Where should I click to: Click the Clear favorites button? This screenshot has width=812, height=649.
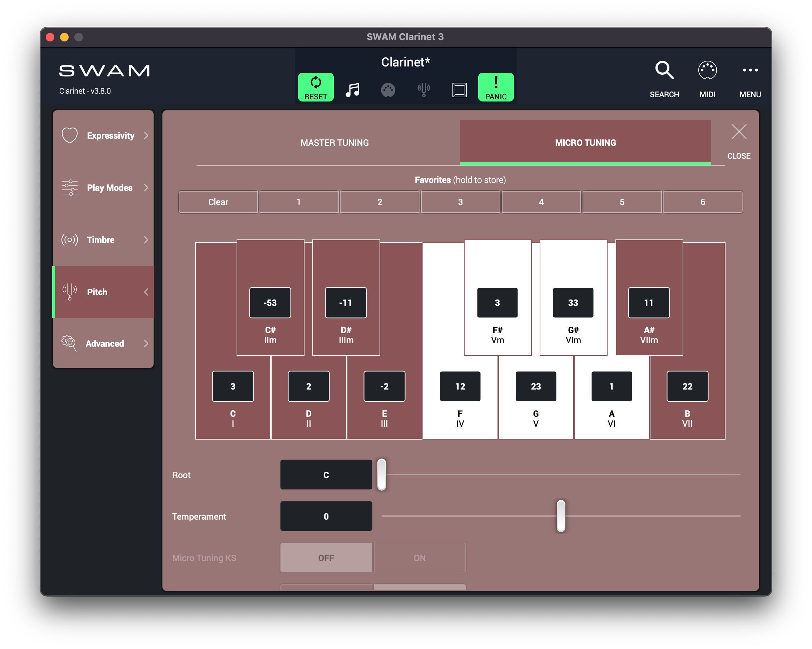click(x=218, y=202)
